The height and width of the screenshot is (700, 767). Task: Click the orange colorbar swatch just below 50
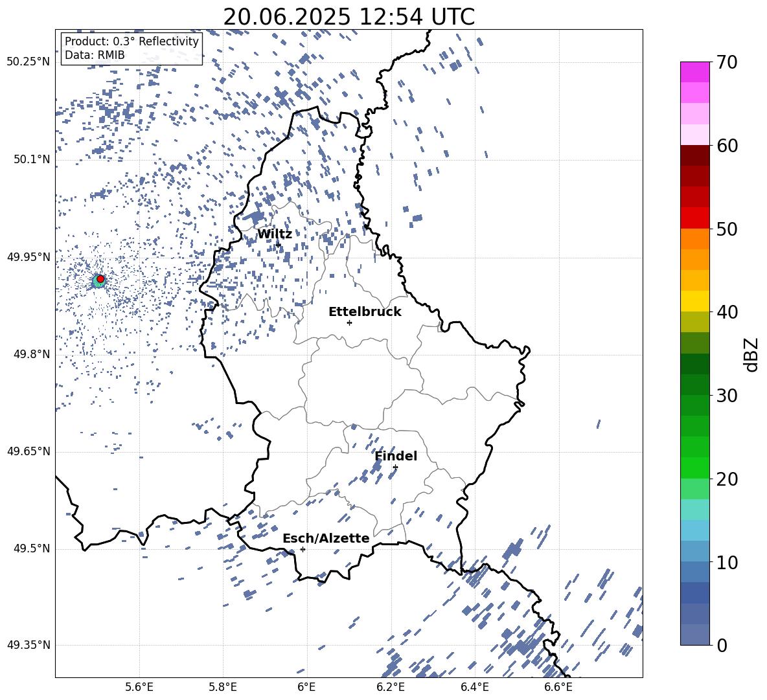click(x=694, y=238)
